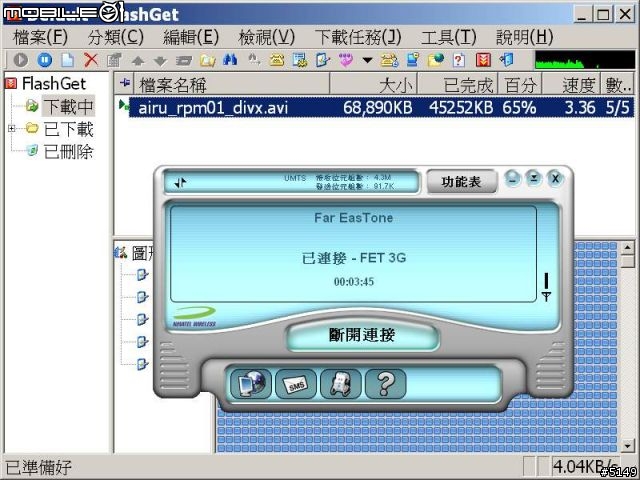Click the 已完成 column header
640x480 pixels.
coord(458,85)
